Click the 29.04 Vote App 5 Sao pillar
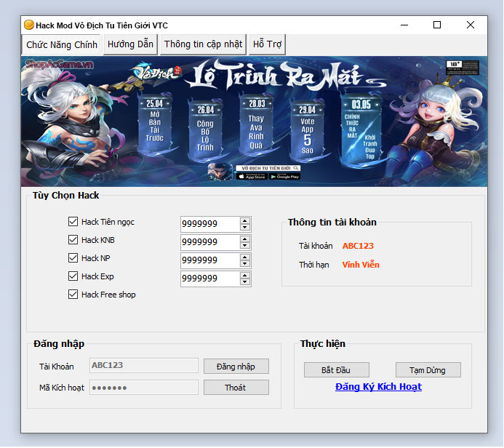 click(x=308, y=131)
